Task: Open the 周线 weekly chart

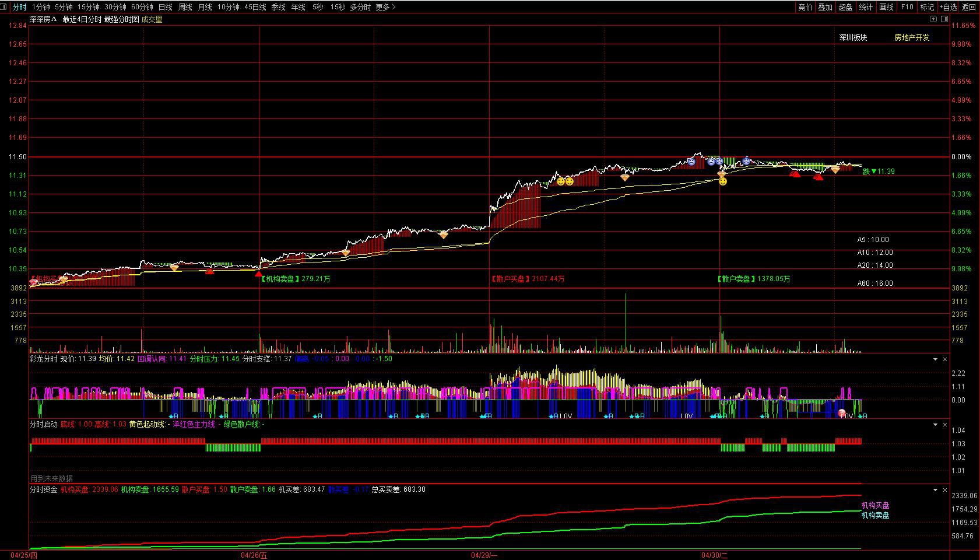Action: coord(185,7)
